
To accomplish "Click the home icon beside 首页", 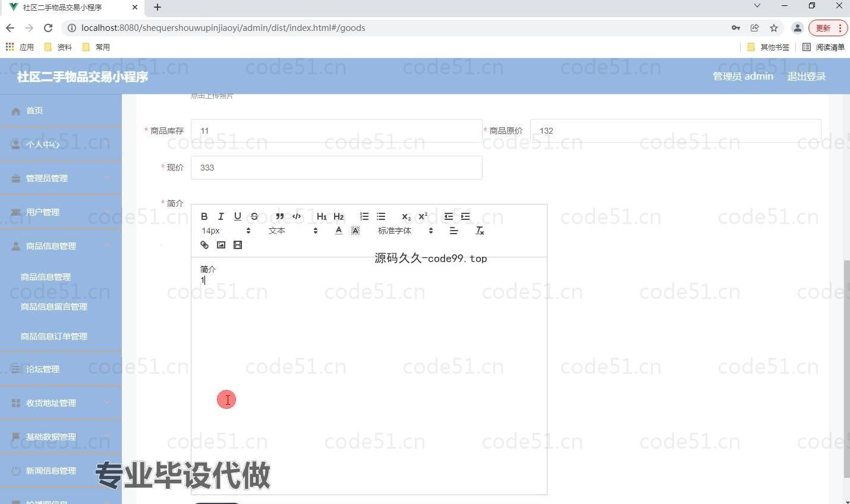I will tap(16, 111).
